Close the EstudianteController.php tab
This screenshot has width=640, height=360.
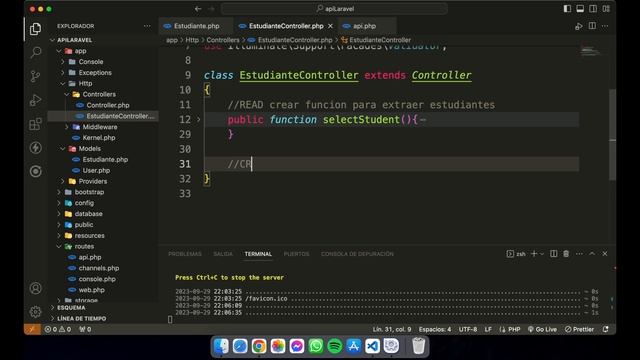coord(330,26)
